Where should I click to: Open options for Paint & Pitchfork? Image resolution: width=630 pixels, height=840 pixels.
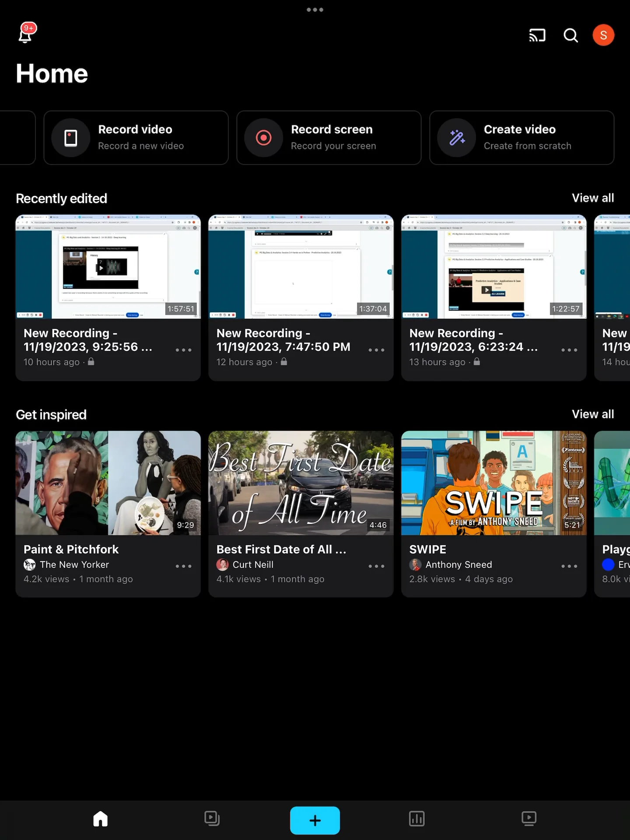point(184,566)
